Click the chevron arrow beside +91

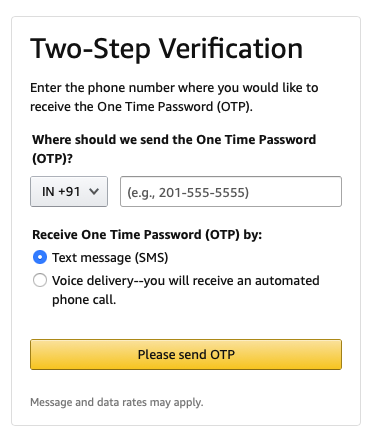[94, 192]
